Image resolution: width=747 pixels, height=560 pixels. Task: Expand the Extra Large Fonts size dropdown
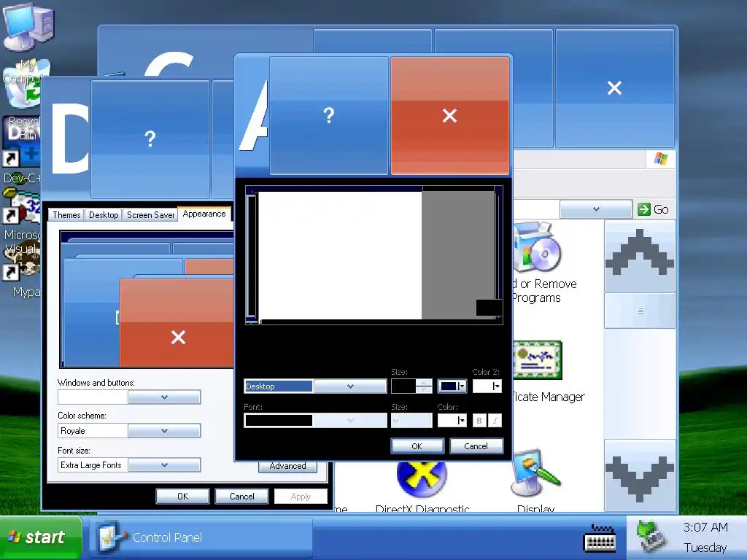[x=164, y=465]
